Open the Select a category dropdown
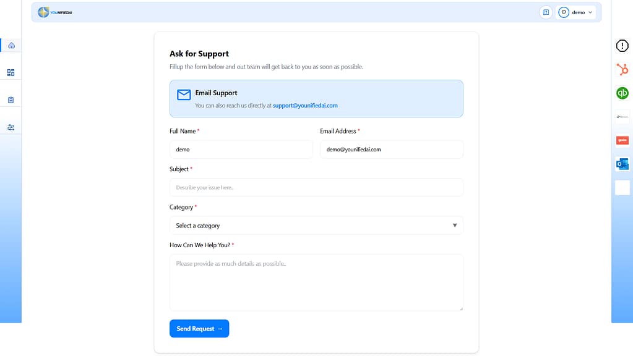The image size is (633, 364). point(317,226)
